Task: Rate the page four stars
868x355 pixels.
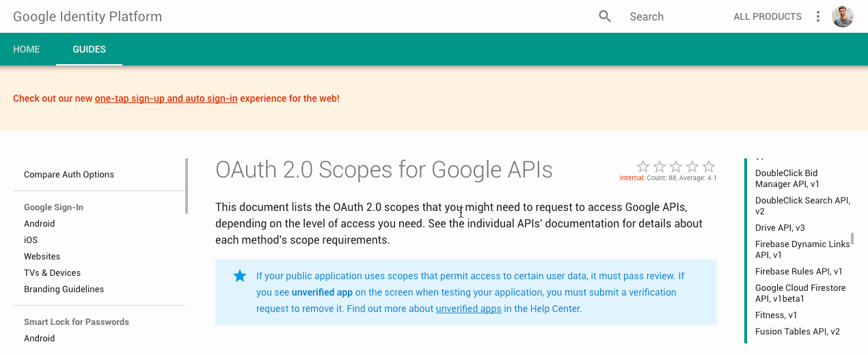Action: point(692,167)
